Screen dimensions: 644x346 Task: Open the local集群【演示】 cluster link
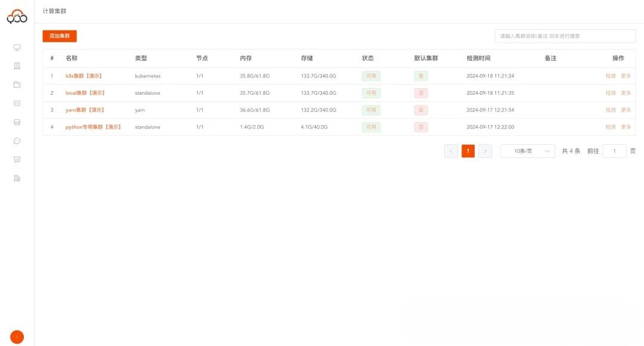pyautogui.click(x=85, y=93)
